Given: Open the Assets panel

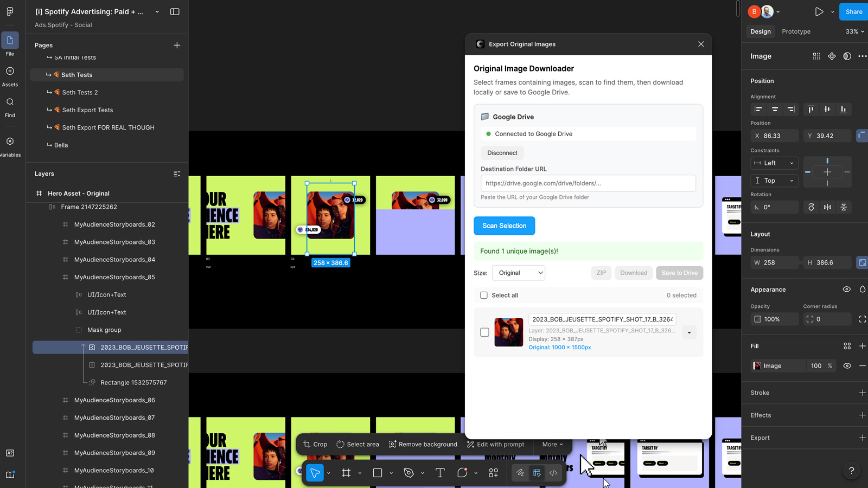Looking at the screenshot, I should point(10,76).
